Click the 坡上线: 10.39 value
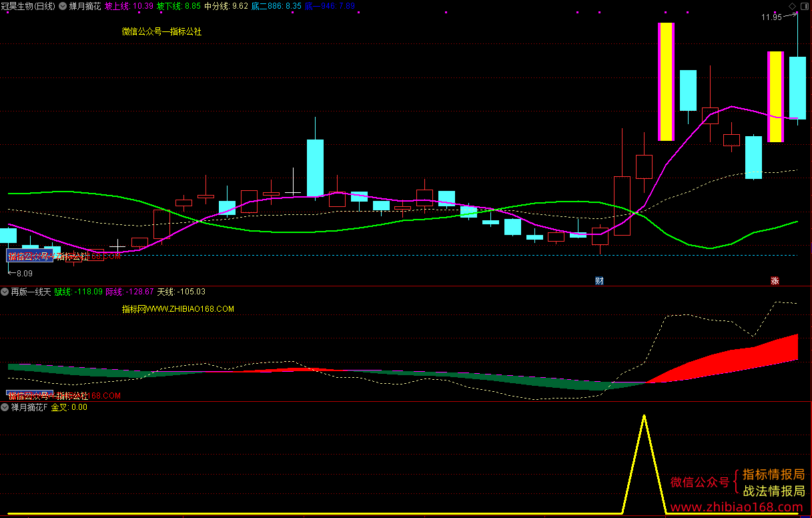 point(129,6)
